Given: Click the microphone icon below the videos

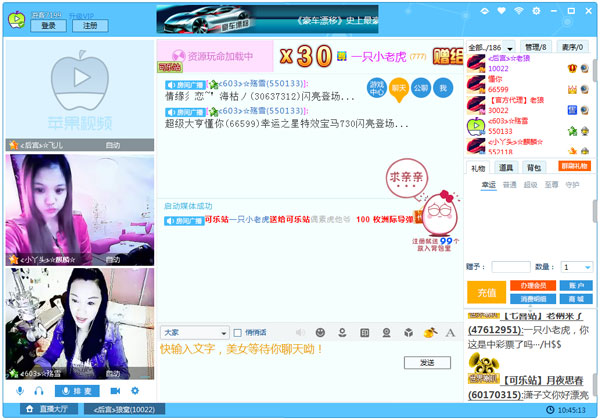Looking at the screenshot, I should [20, 391].
